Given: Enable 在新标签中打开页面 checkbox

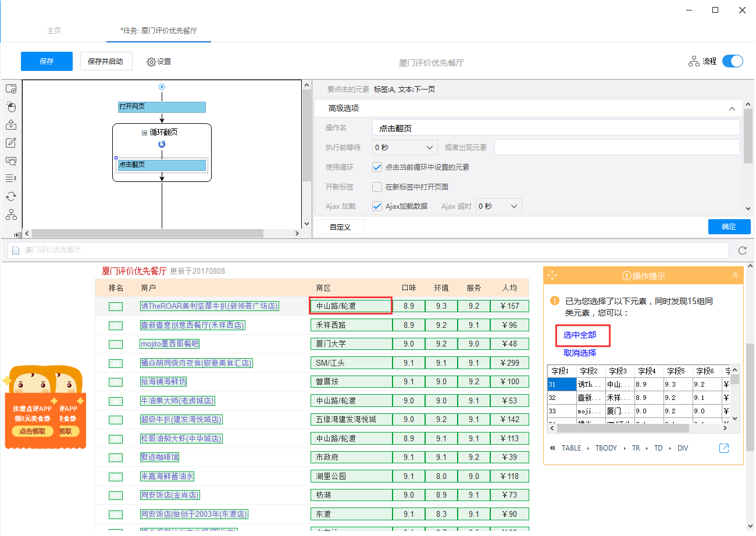Looking at the screenshot, I should coord(377,187).
